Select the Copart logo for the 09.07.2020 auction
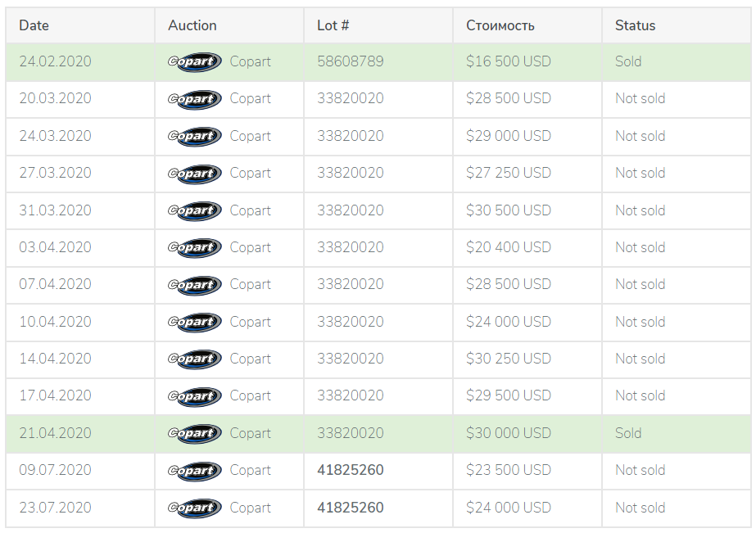Image resolution: width=756 pixels, height=533 pixels. pyautogui.click(x=194, y=470)
